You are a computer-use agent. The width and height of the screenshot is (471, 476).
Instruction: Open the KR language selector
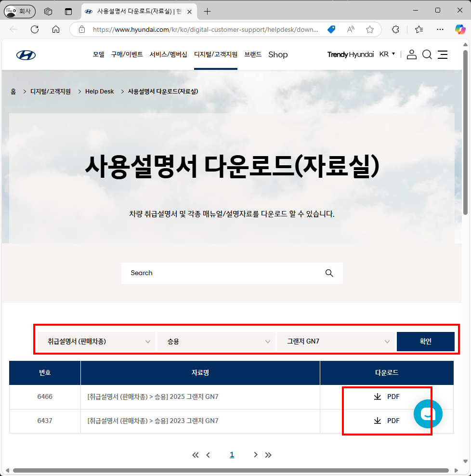(387, 54)
